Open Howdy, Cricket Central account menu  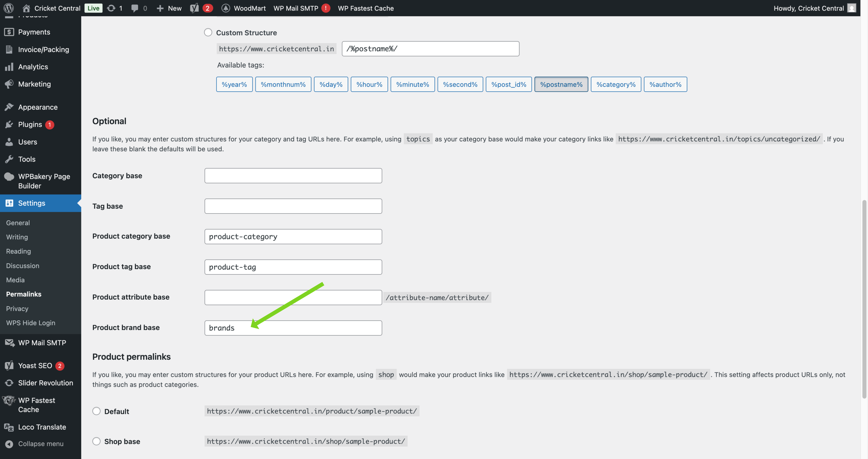[815, 8]
